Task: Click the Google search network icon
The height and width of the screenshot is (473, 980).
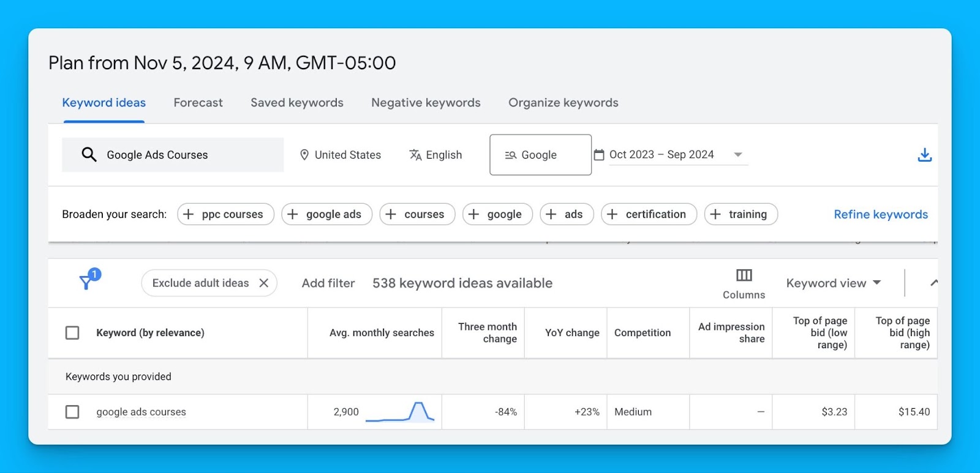Action: (x=511, y=155)
